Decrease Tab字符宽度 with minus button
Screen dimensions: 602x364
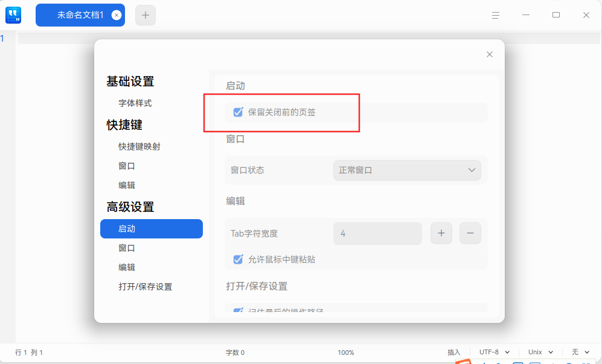470,233
